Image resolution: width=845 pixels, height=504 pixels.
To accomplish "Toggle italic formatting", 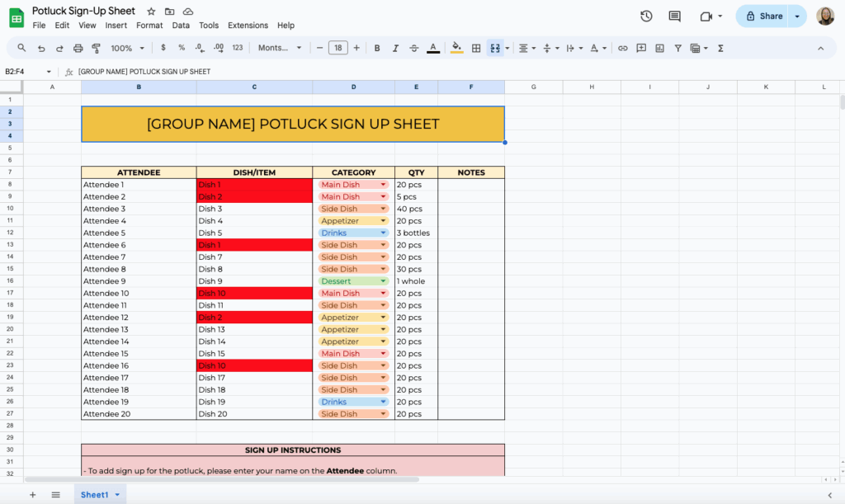I will pyautogui.click(x=394, y=48).
